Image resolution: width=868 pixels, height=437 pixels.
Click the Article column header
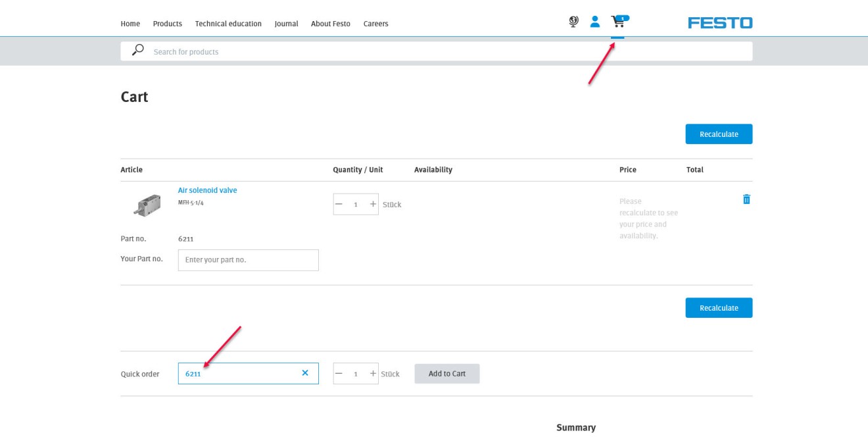pyautogui.click(x=132, y=170)
